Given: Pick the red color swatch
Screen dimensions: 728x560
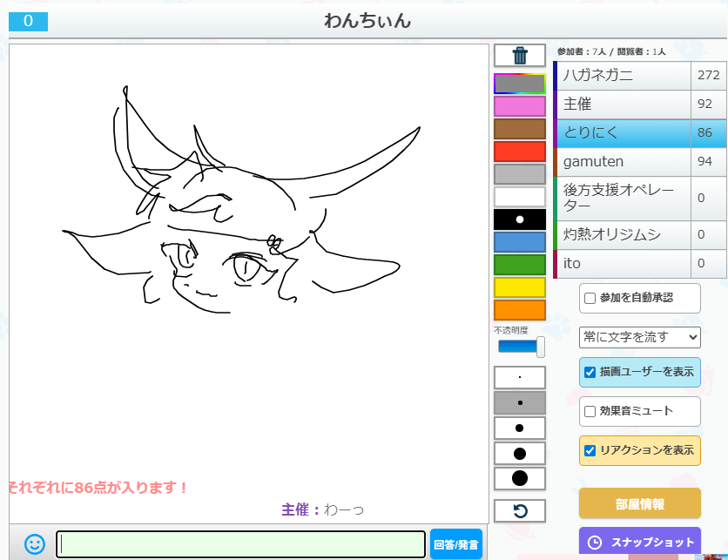Looking at the screenshot, I should coord(520,152).
